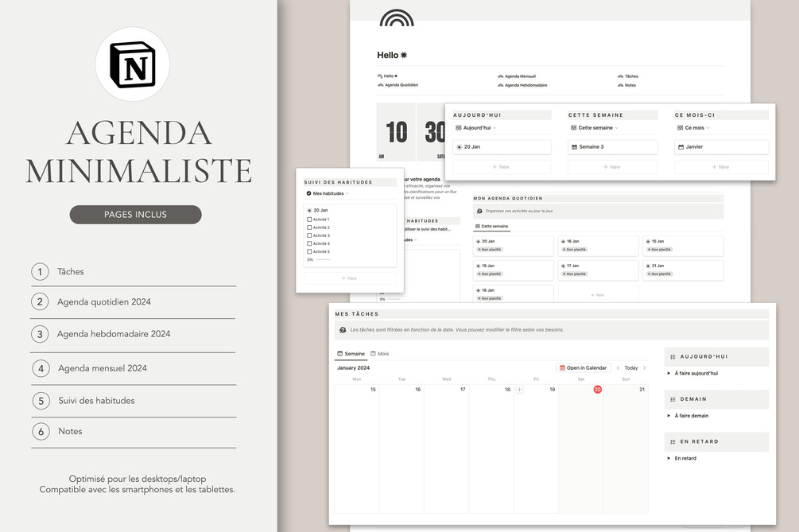
Task: Check the Activité 4 checkbox
Action: pyautogui.click(x=309, y=243)
